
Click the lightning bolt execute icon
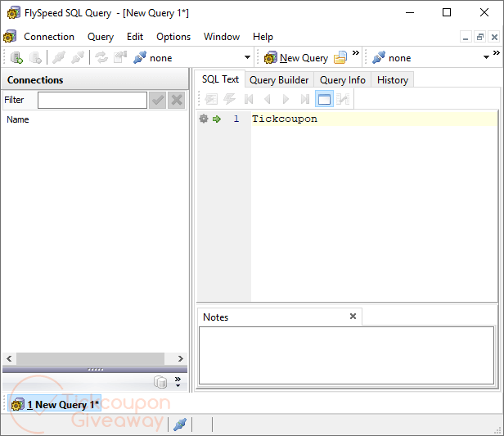229,99
